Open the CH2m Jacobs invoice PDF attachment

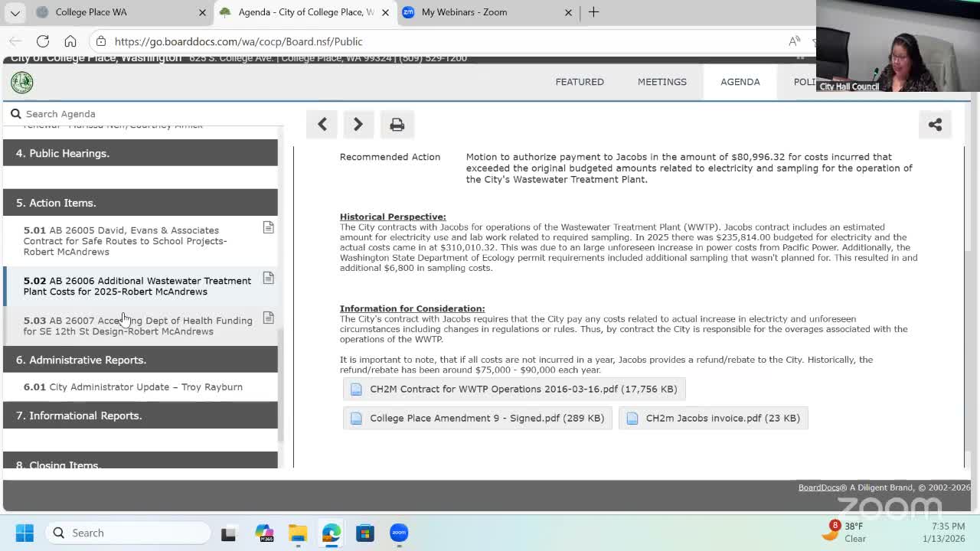click(x=714, y=418)
